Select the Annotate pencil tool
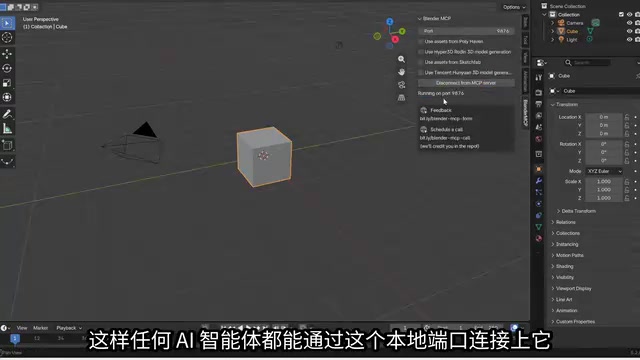The image size is (640, 360). point(7,114)
